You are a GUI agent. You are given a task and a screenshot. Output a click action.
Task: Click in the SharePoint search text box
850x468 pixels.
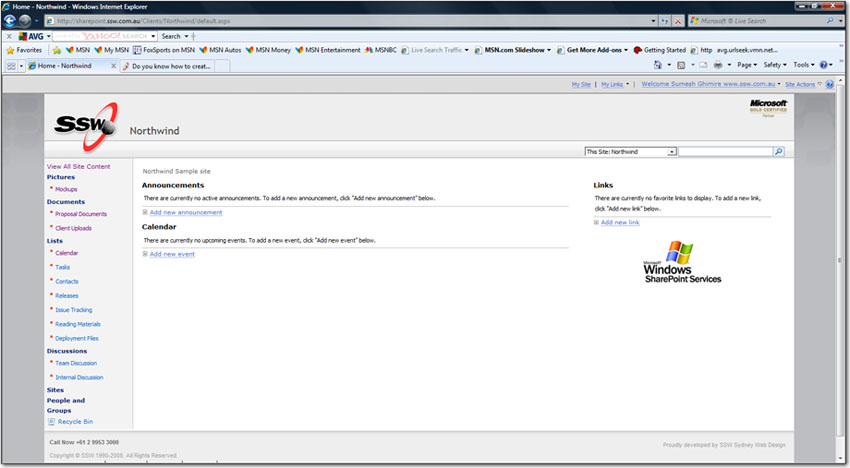(725, 152)
